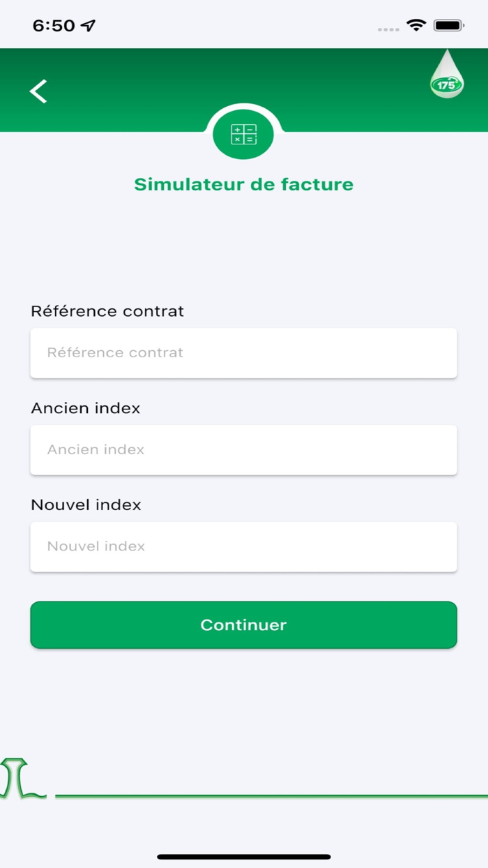
Task: Tap the calculator simulator icon
Action: pos(243,135)
